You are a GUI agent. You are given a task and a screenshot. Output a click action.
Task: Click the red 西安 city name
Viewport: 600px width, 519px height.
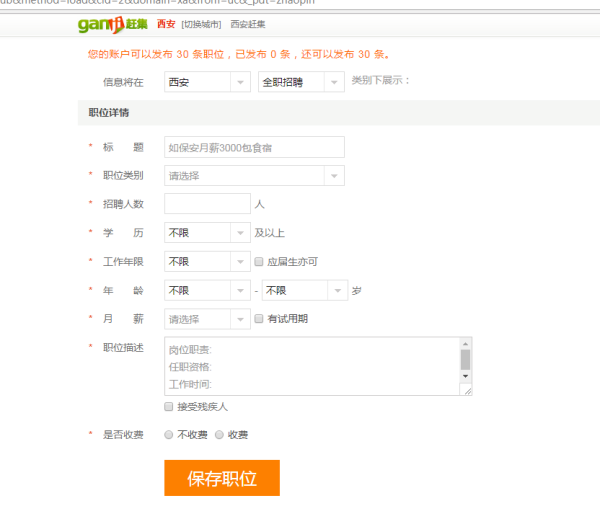click(166, 24)
